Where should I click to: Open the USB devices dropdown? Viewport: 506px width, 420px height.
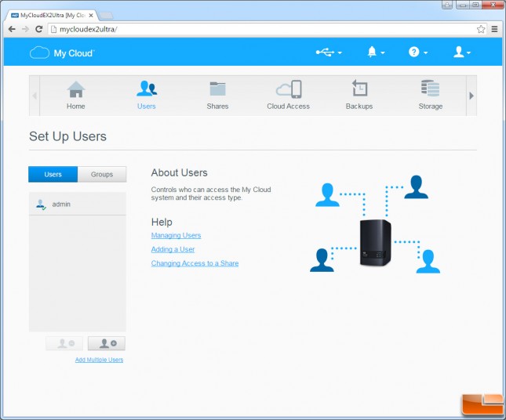(x=329, y=52)
